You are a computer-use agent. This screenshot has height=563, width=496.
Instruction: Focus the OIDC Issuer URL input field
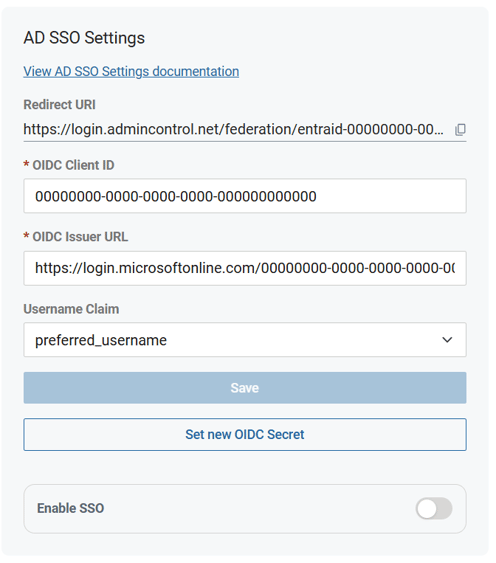click(x=245, y=268)
